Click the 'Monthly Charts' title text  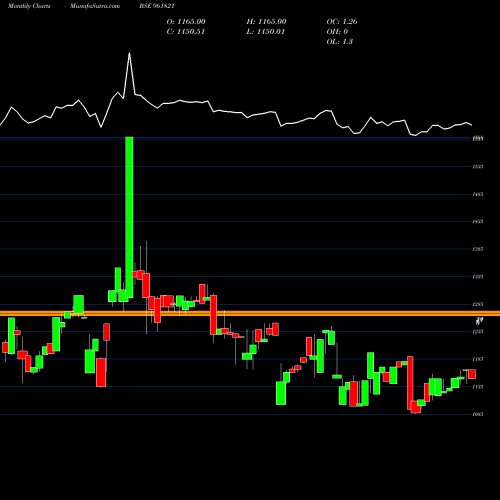(29, 6)
